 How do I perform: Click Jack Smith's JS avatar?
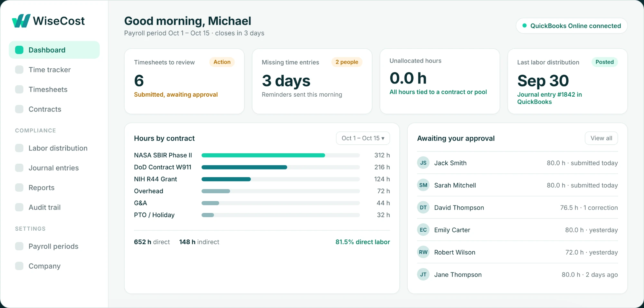click(423, 163)
